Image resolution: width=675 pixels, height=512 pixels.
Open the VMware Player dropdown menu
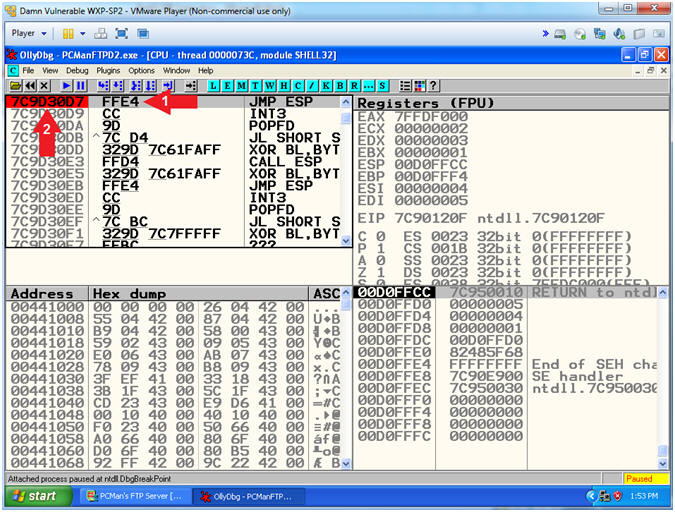coord(29,34)
